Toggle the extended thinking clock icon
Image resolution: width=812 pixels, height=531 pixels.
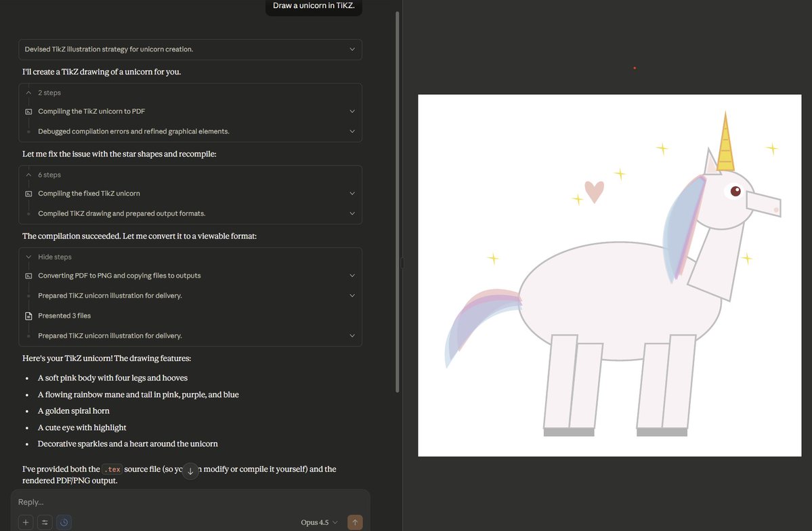[64, 522]
